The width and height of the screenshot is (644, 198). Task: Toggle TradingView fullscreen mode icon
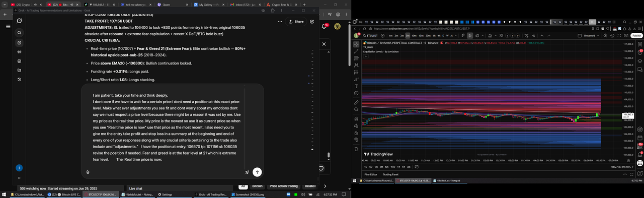pos(619,35)
